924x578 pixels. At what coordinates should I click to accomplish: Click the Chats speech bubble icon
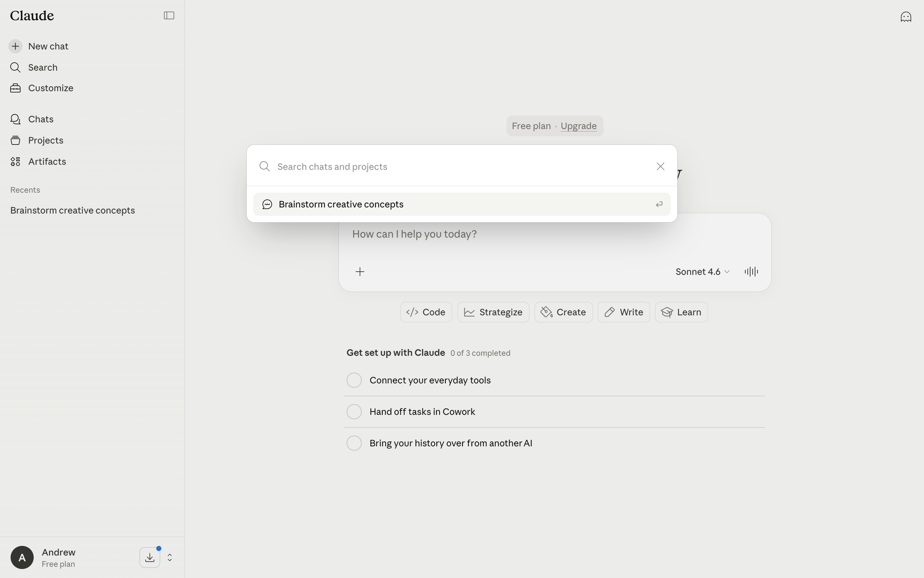pyautogui.click(x=15, y=119)
